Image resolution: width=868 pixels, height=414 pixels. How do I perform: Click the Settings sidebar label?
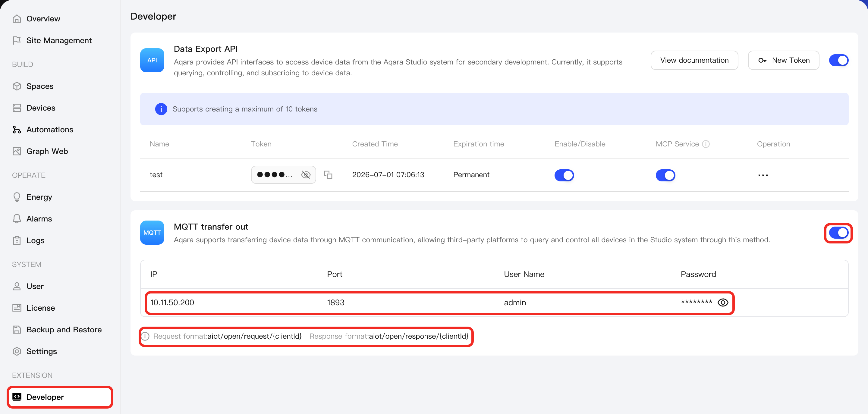click(x=42, y=351)
